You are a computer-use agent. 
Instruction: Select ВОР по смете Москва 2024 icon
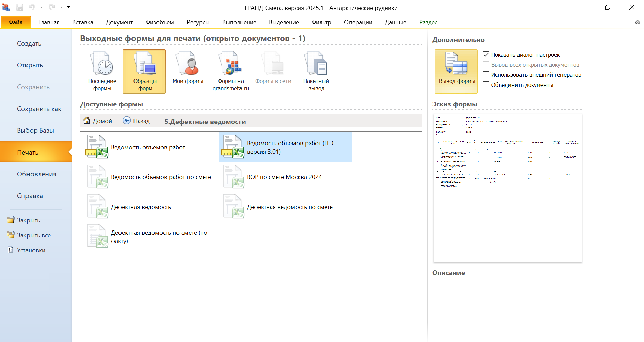(x=233, y=177)
